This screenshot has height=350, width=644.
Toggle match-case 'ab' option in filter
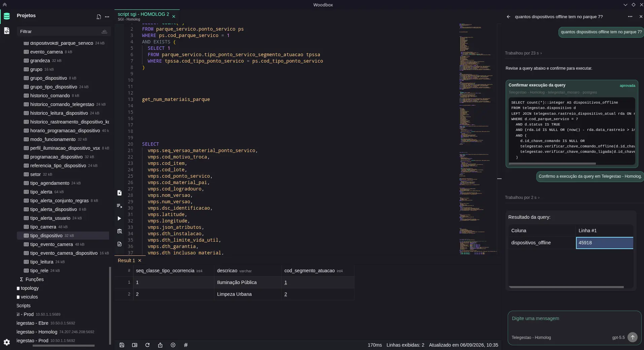coord(104,31)
